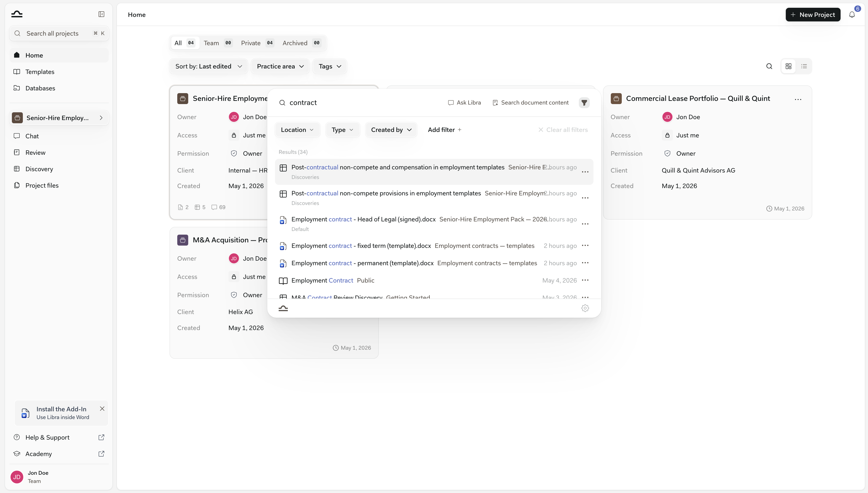868x493 pixels.
Task: Switch to grid view
Action: (x=788, y=66)
